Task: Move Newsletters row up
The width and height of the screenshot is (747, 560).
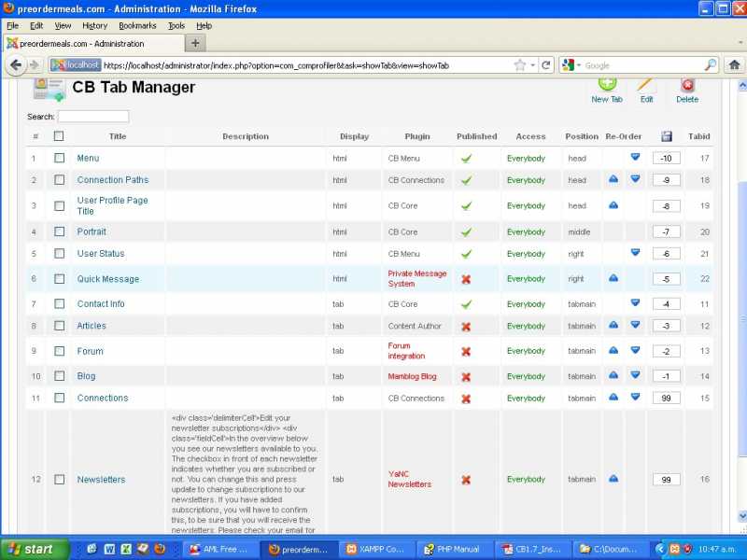Action: (613, 478)
